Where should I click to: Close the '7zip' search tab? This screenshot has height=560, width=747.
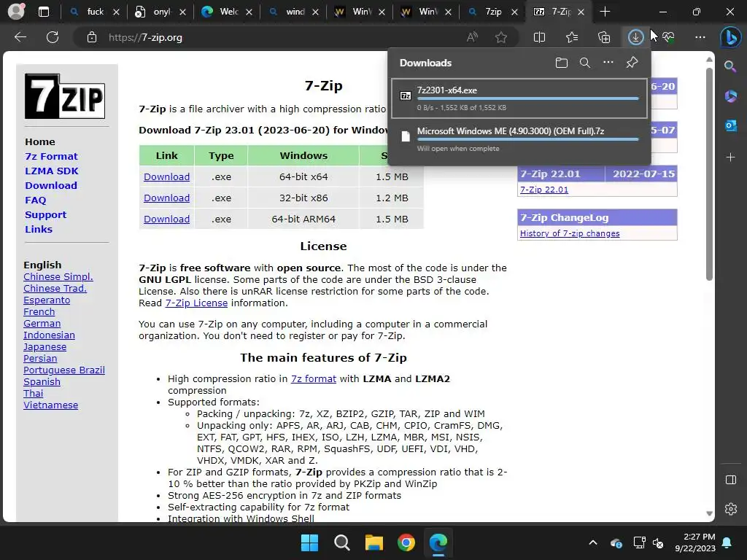(x=514, y=12)
